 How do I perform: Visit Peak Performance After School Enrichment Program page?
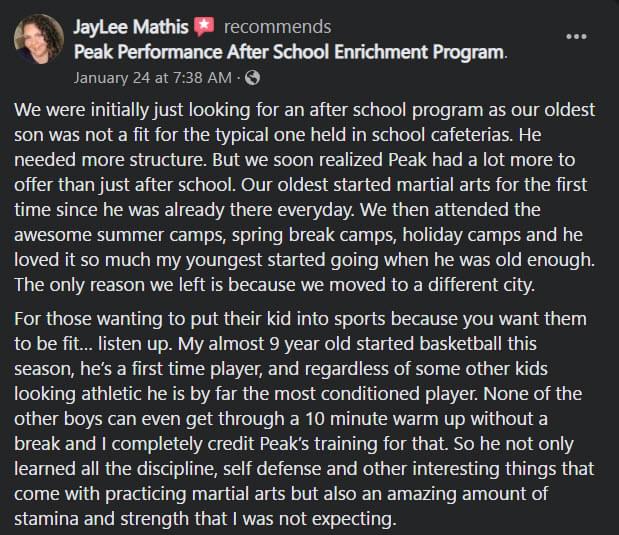pyautogui.click(x=290, y=50)
